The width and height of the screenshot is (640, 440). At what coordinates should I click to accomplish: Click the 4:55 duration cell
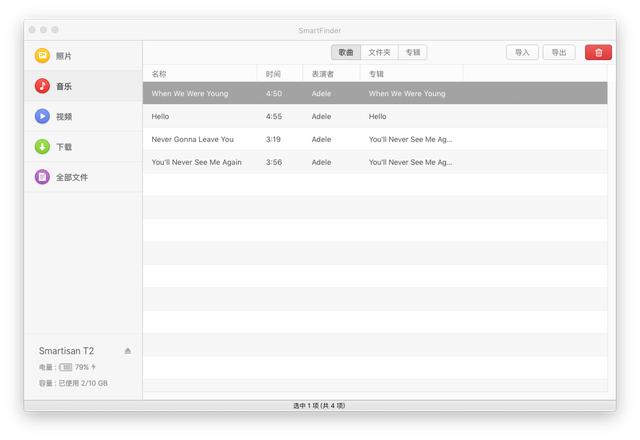click(274, 116)
